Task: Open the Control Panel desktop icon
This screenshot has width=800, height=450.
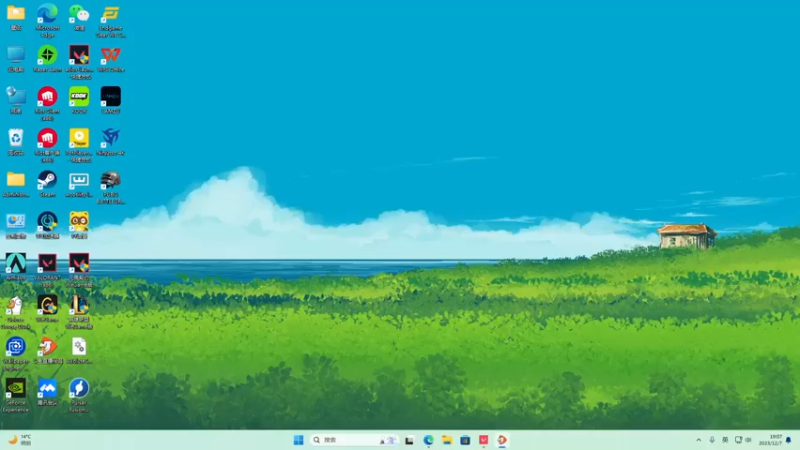Action: [16, 225]
